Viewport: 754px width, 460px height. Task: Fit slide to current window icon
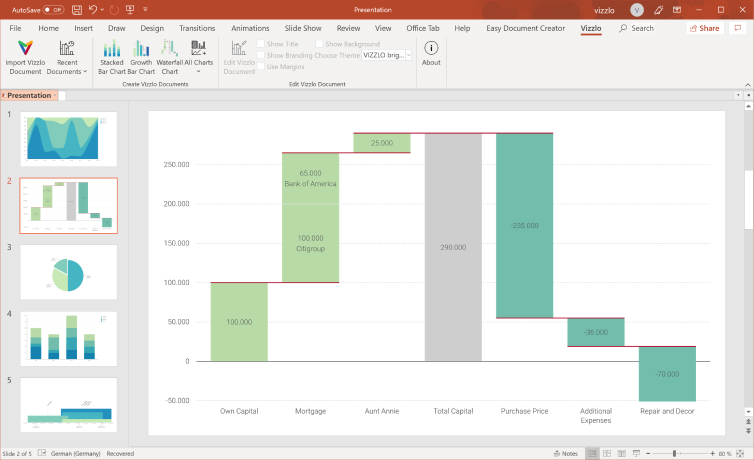[740, 453]
